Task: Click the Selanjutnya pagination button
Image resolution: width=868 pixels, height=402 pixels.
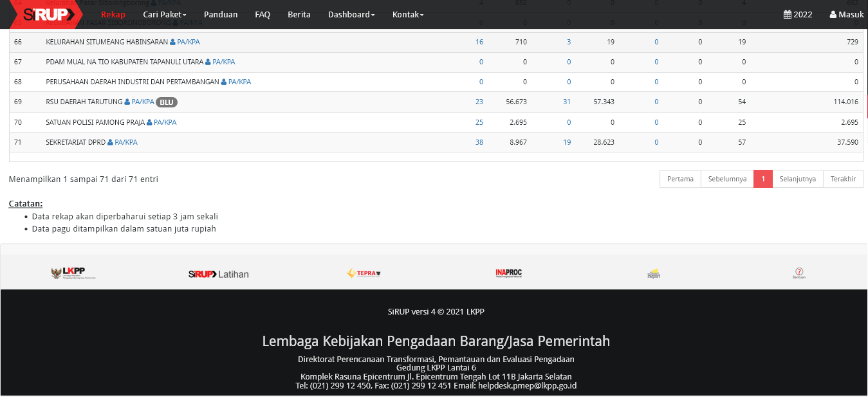Action: pyautogui.click(x=797, y=179)
